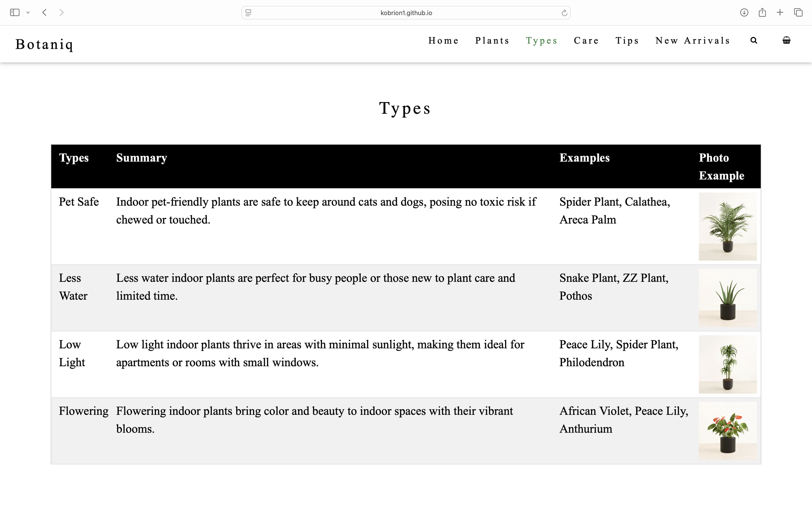Go forward with the forward arrow
This screenshot has height=508, width=812.
[x=61, y=12]
